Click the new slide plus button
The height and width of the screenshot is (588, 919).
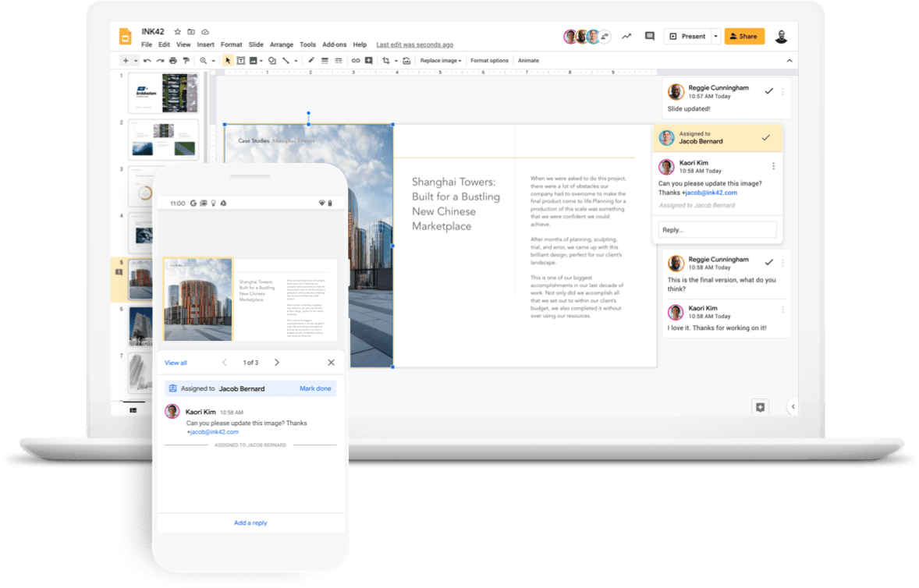[126, 60]
